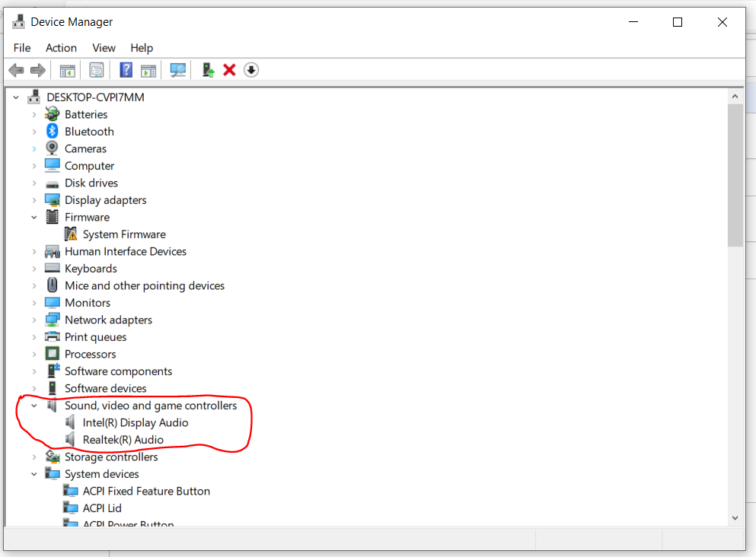Expand the Network adapters category
Viewport: 756px width, 557px height.
tap(33, 320)
